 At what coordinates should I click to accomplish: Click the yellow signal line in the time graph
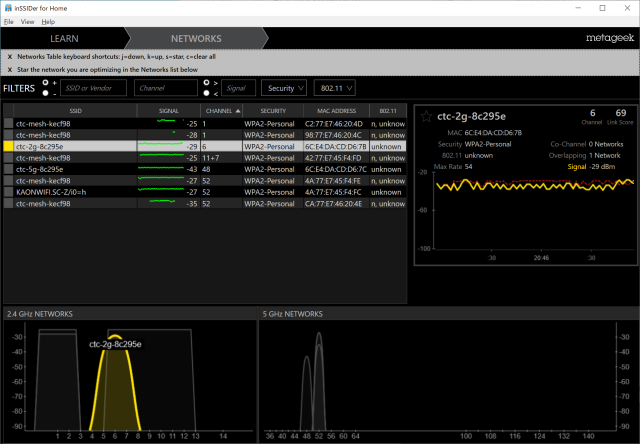click(535, 185)
